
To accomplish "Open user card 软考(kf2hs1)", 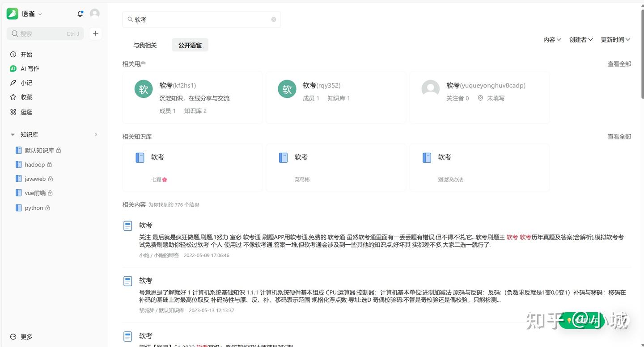I will tap(192, 97).
